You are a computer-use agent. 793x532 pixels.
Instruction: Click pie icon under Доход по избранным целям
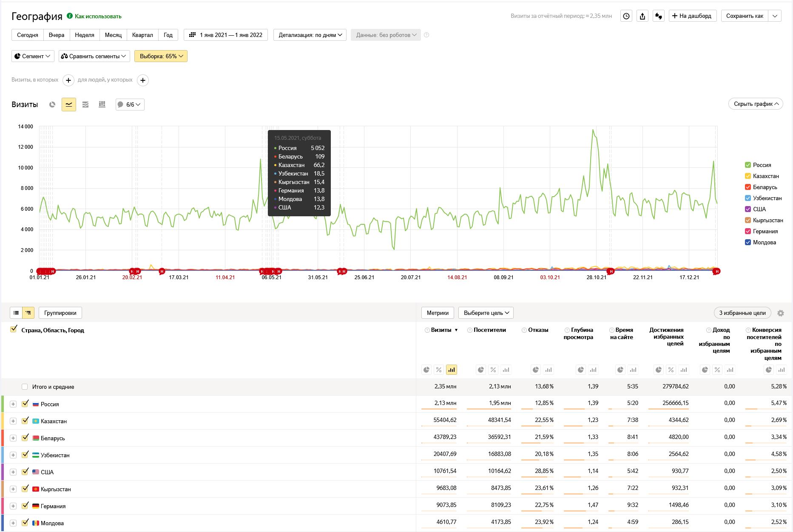point(705,370)
